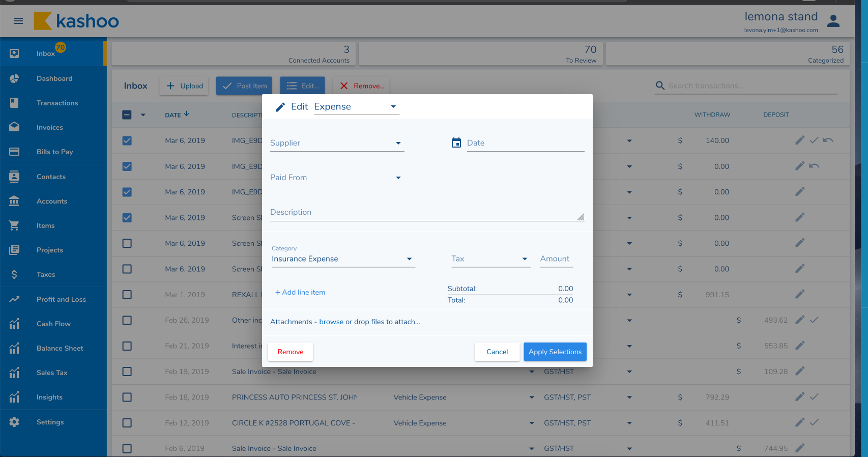Click the pencil edit icon for 140.00 row
Screen dimensions: 868x457
coord(800,140)
